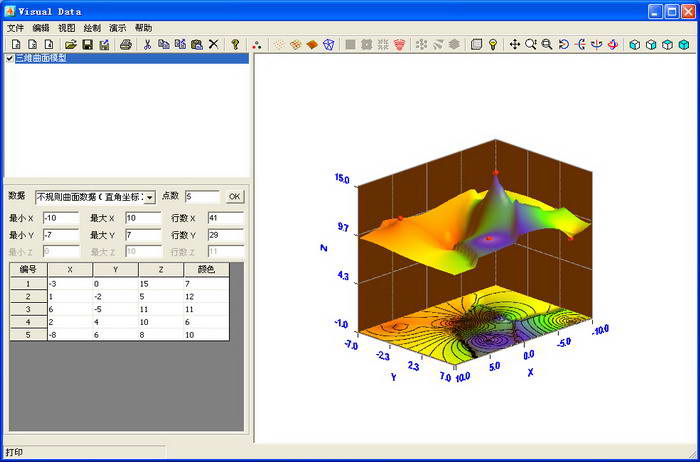Image resolution: width=700 pixels, height=462 pixels.
Task: Click the printer icon in toolbar
Action: click(126, 44)
